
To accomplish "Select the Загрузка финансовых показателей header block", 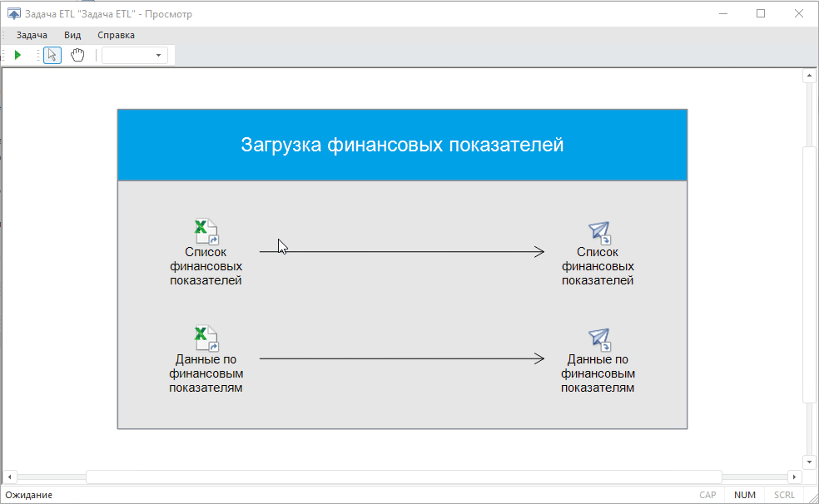I will point(402,145).
